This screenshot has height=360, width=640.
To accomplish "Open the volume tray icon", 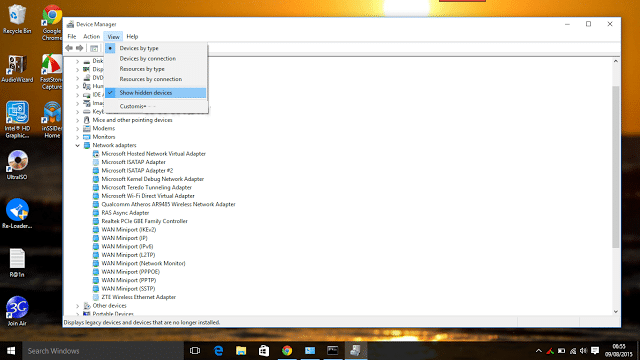I will [x=583, y=351].
